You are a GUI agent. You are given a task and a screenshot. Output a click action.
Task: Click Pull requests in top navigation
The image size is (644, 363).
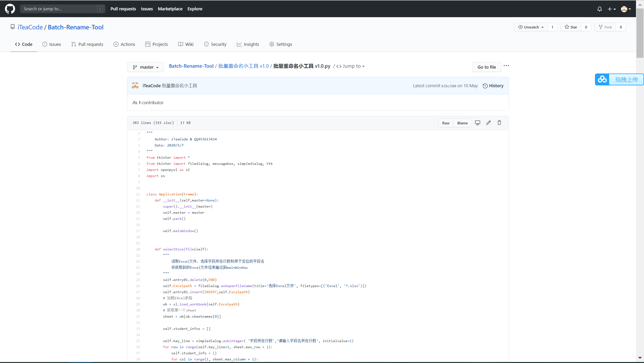pyautogui.click(x=123, y=9)
